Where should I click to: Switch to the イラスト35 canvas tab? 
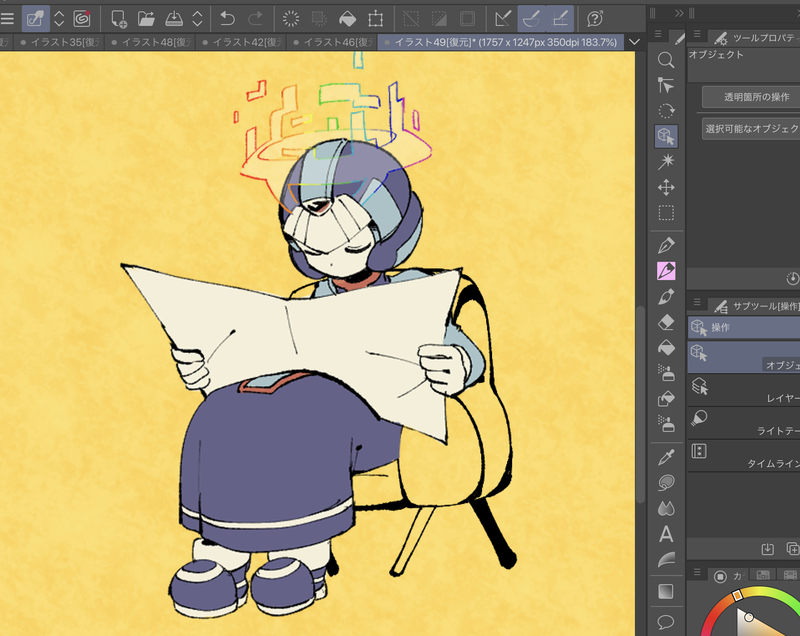(x=59, y=42)
